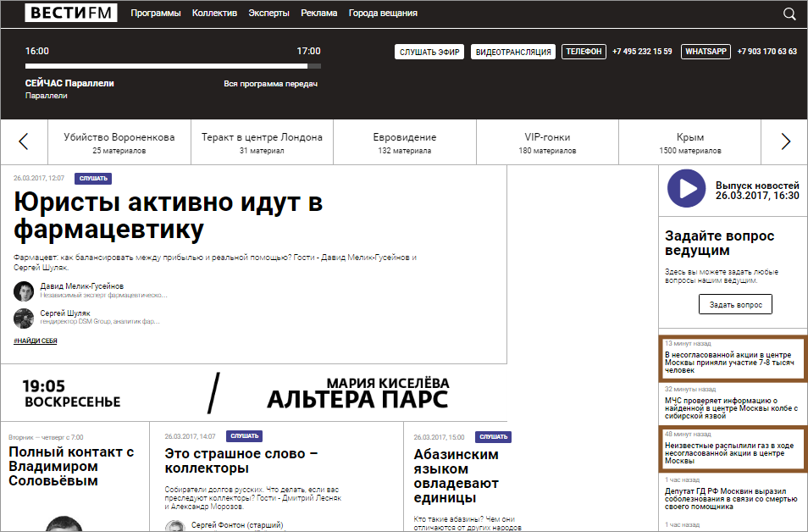Screen dimensions: 808x532
Task: Select the Евровидение topic tab
Action: point(405,142)
